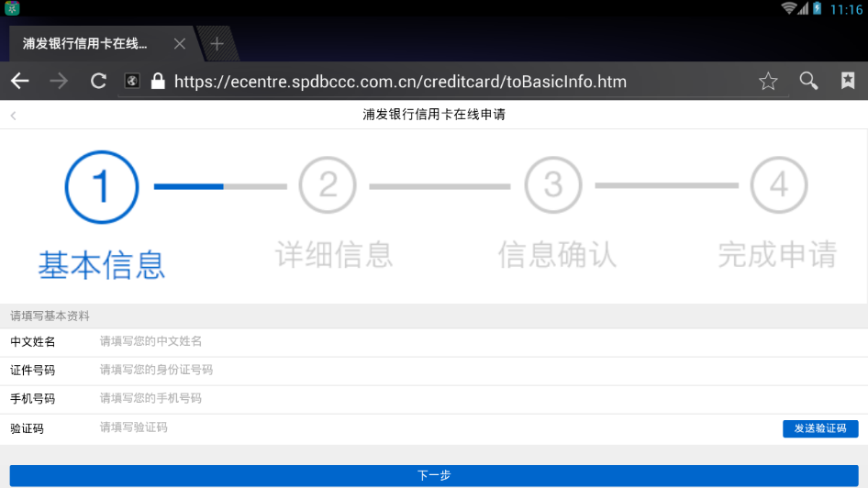Reload the page with refresh icon

98,81
